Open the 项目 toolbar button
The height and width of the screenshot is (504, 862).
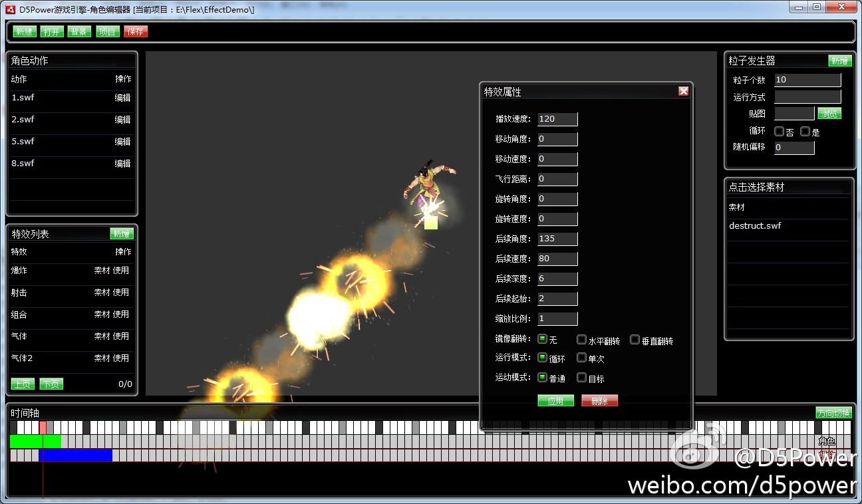click(107, 32)
